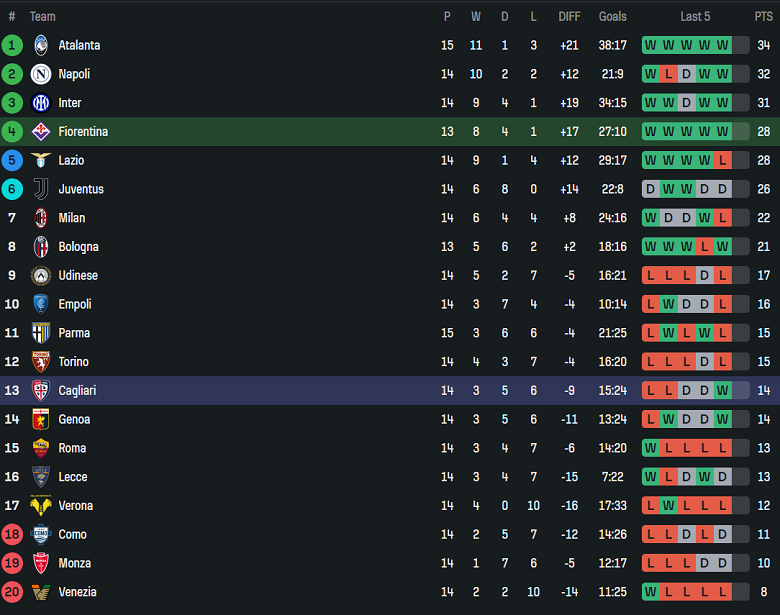Sort table by DIFF column header
Image resolution: width=780 pixels, height=615 pixels.
point(569,17)
